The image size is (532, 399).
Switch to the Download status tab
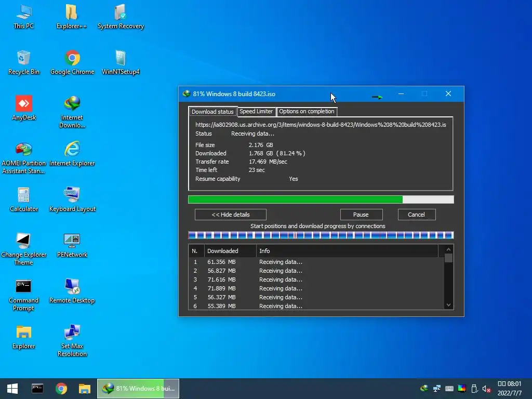pos(212,112)
